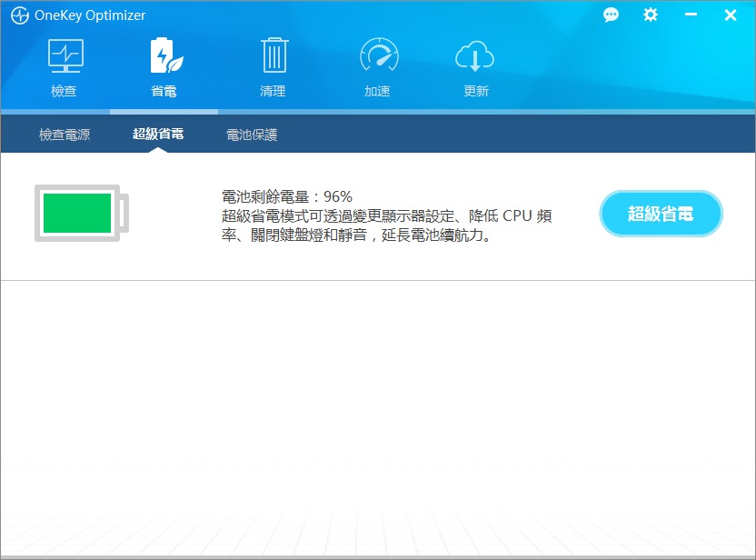Click the 超級省電 activate button

click(661, 214)
